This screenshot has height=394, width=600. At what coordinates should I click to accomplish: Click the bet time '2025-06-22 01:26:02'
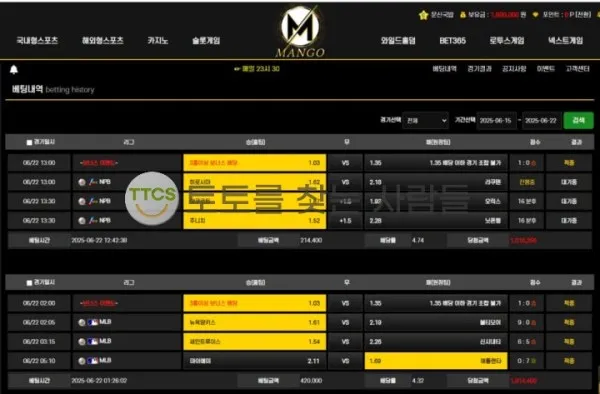[99, 381]
